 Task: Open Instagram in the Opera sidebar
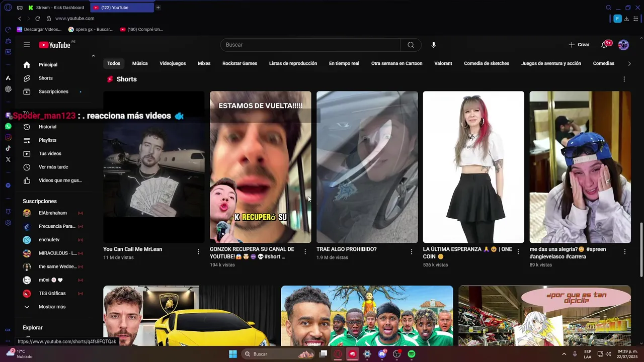coord(8,137)
